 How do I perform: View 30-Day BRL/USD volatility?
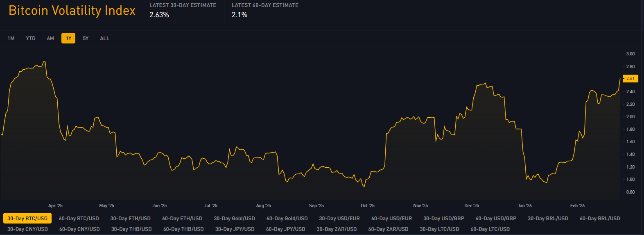[x=548, y=219]
